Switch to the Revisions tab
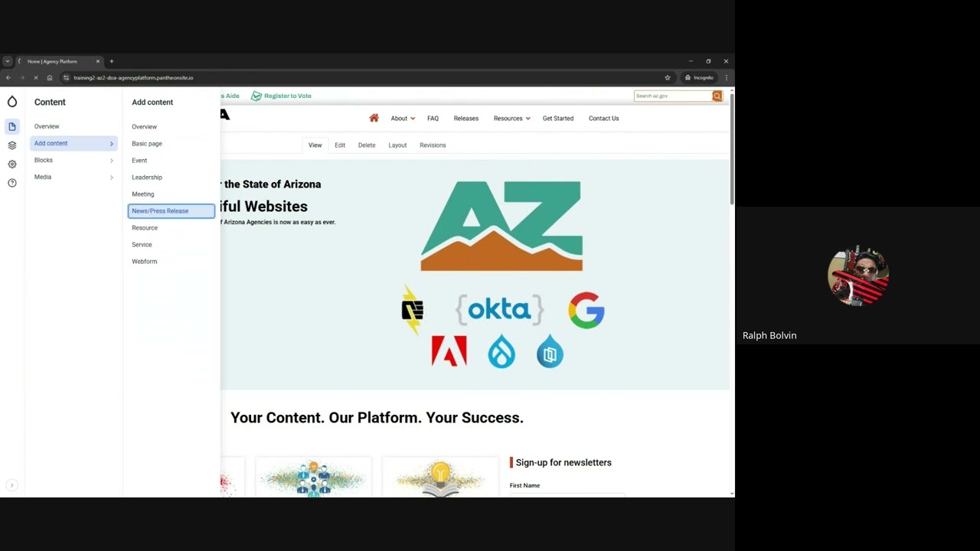 [433, 145]
